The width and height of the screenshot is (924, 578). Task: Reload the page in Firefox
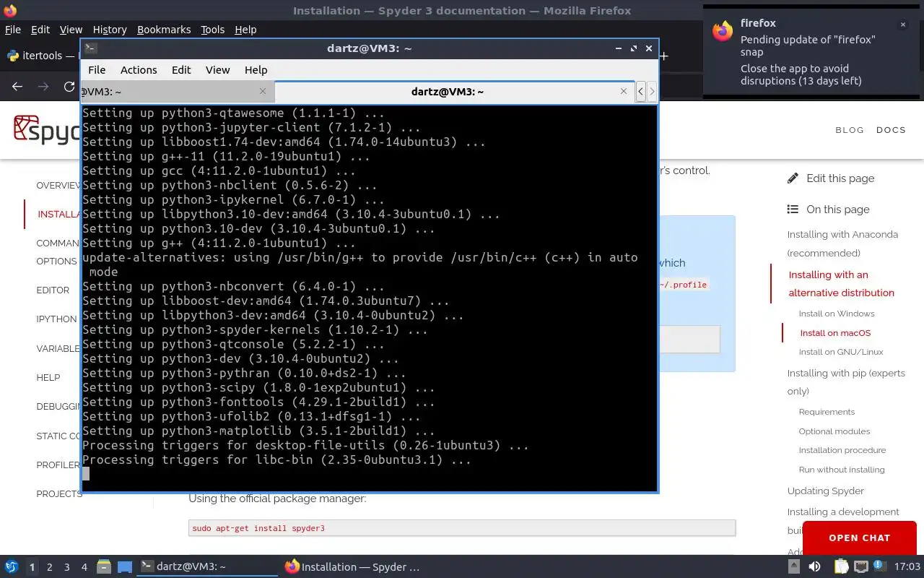69,86
